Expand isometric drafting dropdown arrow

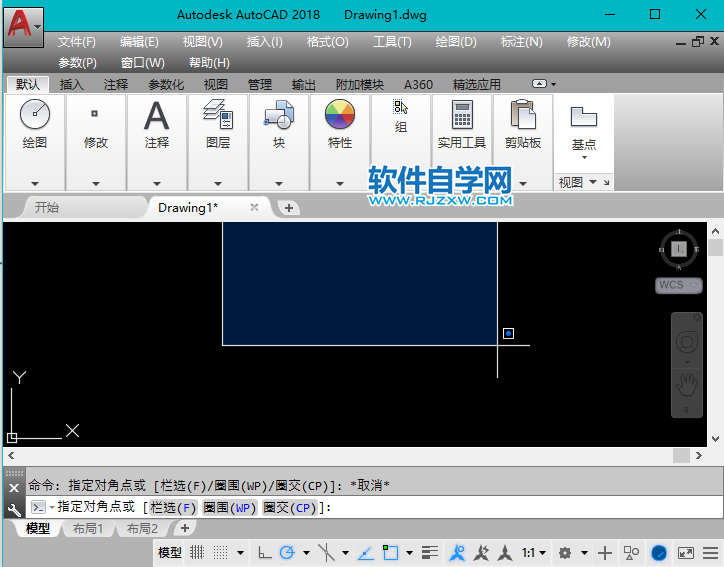[x=345, y=553]
